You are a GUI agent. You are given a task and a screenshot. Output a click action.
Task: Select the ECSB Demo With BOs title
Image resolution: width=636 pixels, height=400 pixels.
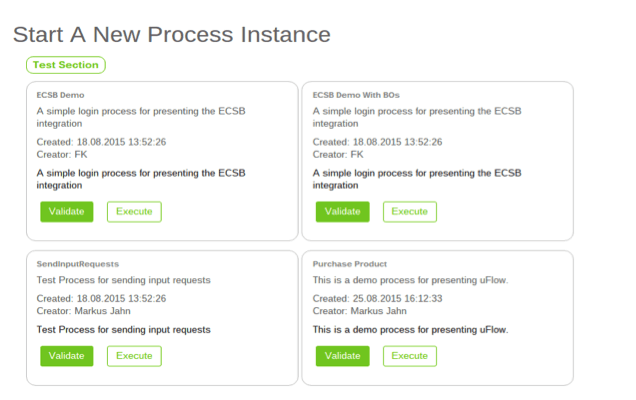pos(356,95)
